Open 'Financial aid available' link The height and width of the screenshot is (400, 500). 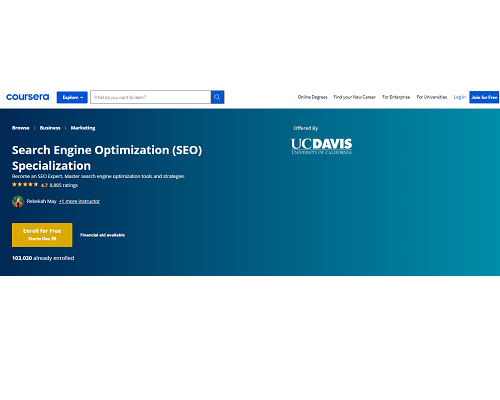[103, 235]
